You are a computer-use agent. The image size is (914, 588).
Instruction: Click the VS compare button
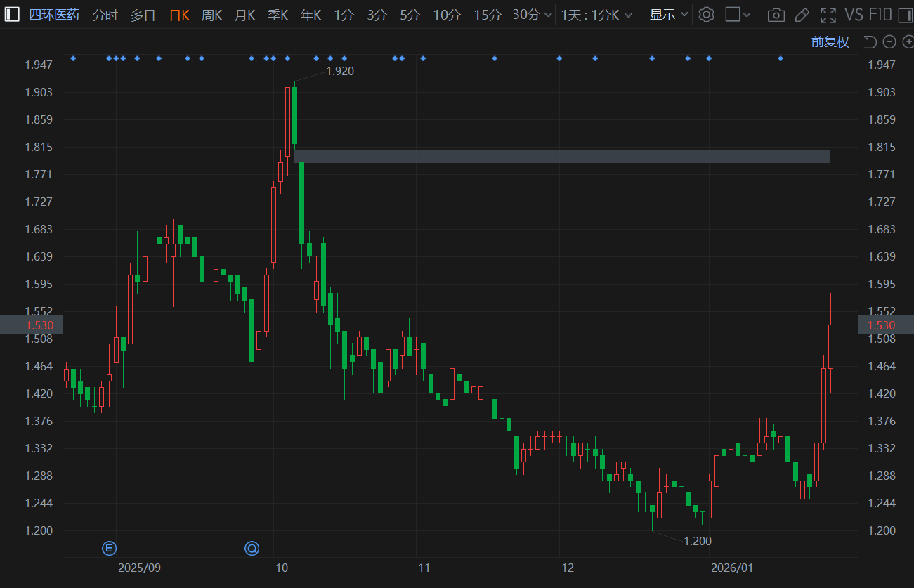854,15
